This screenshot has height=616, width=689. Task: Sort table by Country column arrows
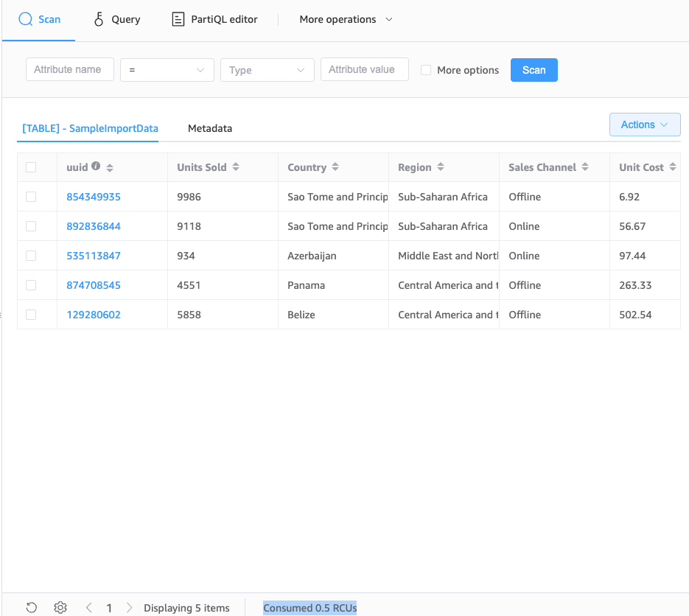pyautogui.click(x=335, y=167)
